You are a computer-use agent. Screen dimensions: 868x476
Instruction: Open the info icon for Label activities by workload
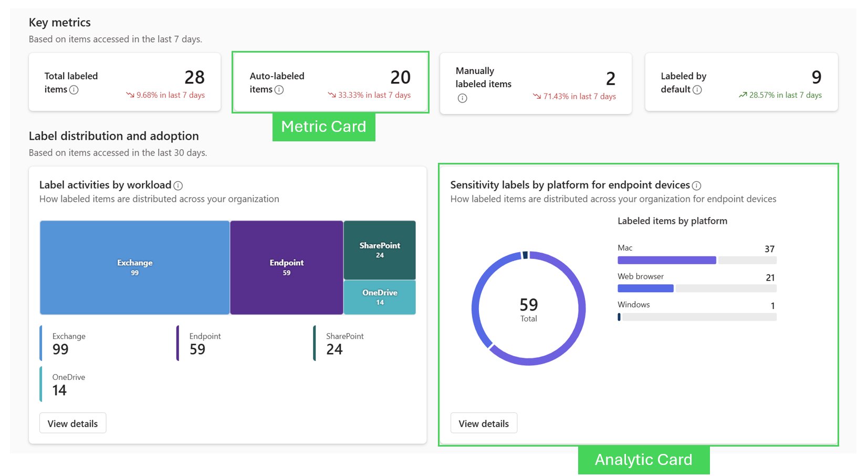point(179,185)
